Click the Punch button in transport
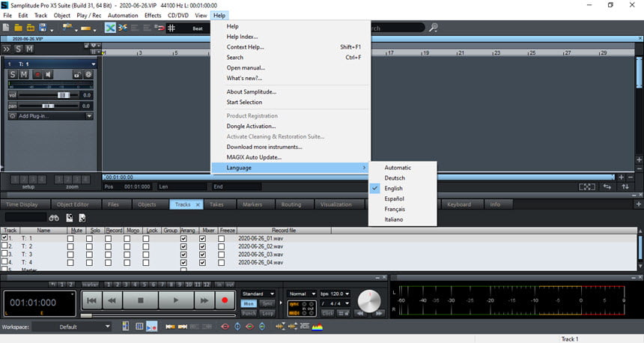The image size is (644, 343). tap(249, 313)
